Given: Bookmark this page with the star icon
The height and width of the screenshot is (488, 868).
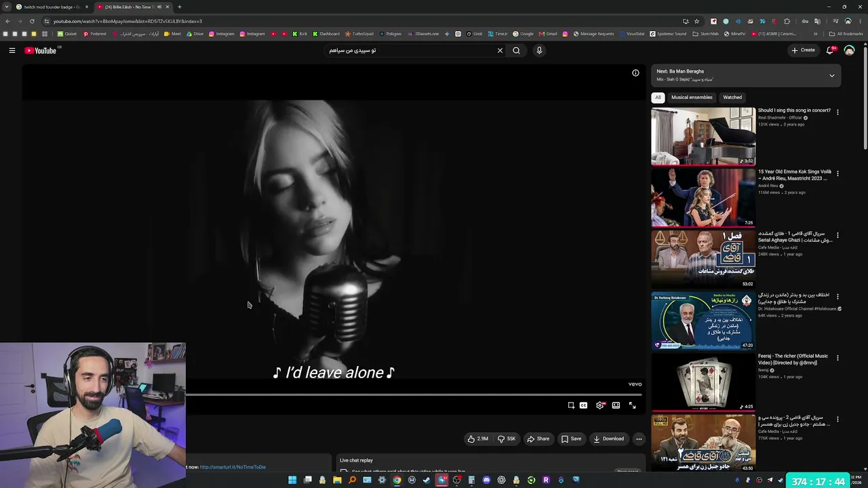Looking at the screenshot, I should point(696,21).
